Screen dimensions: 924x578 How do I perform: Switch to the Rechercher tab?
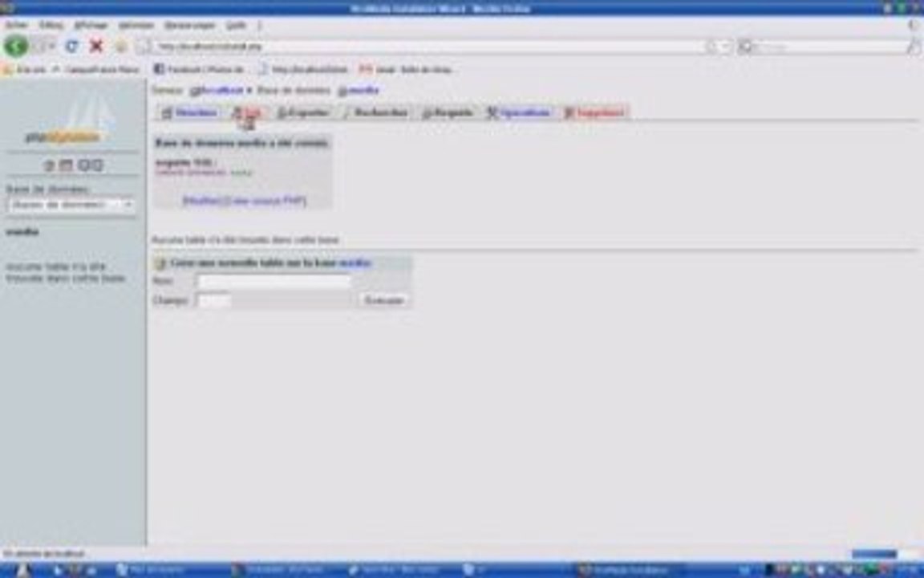point(375,112)
